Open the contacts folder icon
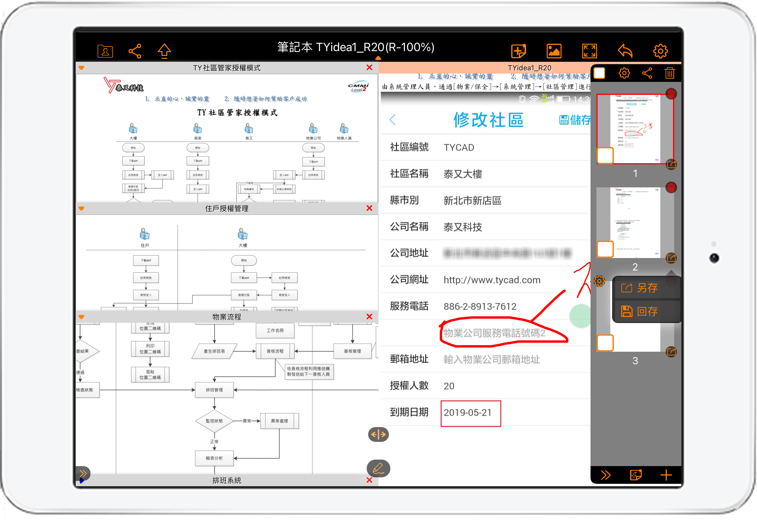Image resolution: width=757 pixels, height=532 pixels. click(105, 51)
